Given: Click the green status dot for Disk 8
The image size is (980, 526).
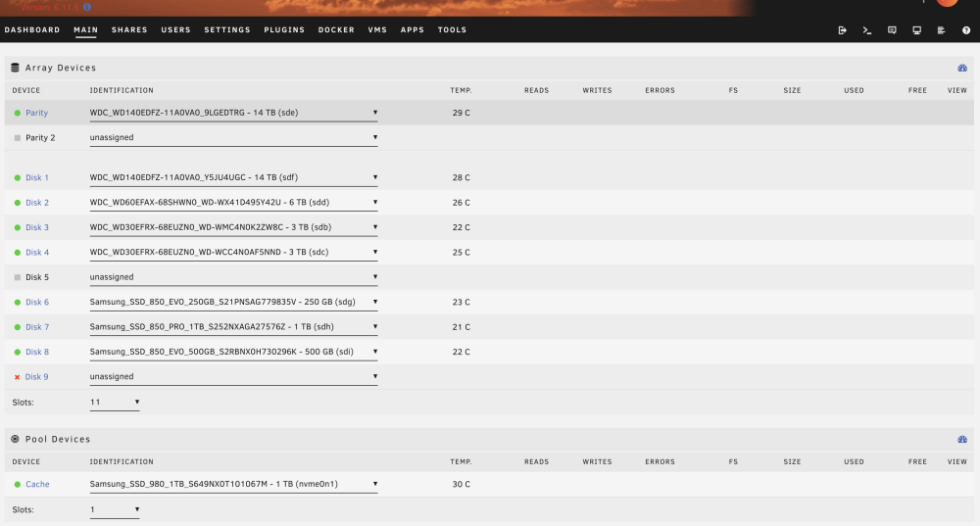Looking at the screenshot, I should [x=18, y=353].
